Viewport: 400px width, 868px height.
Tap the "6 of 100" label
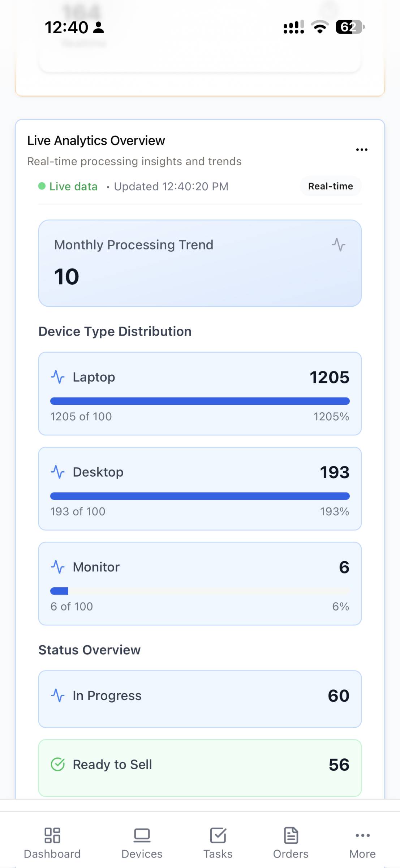(x=72, y=606)
